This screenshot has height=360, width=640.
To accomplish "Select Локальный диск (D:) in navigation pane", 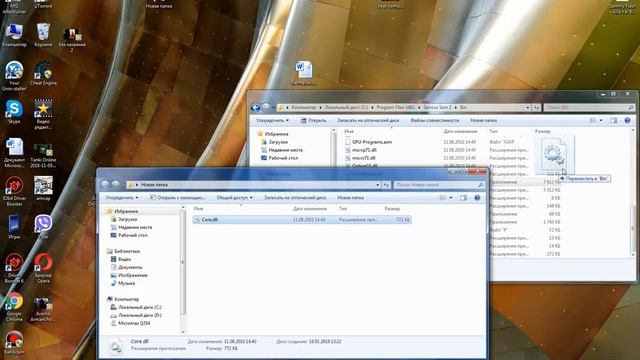I will point(136,315).
